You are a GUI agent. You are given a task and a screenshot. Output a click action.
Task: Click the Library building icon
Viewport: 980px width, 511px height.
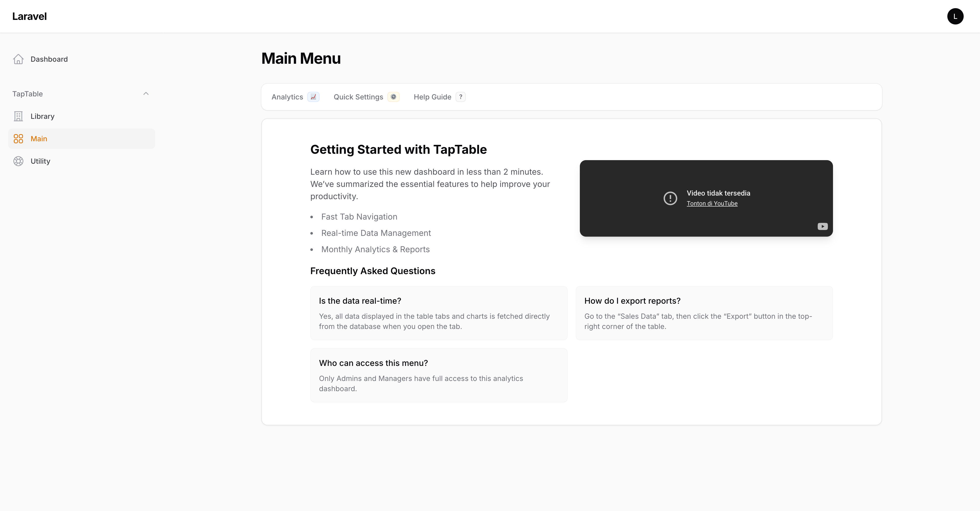point(18,116)
